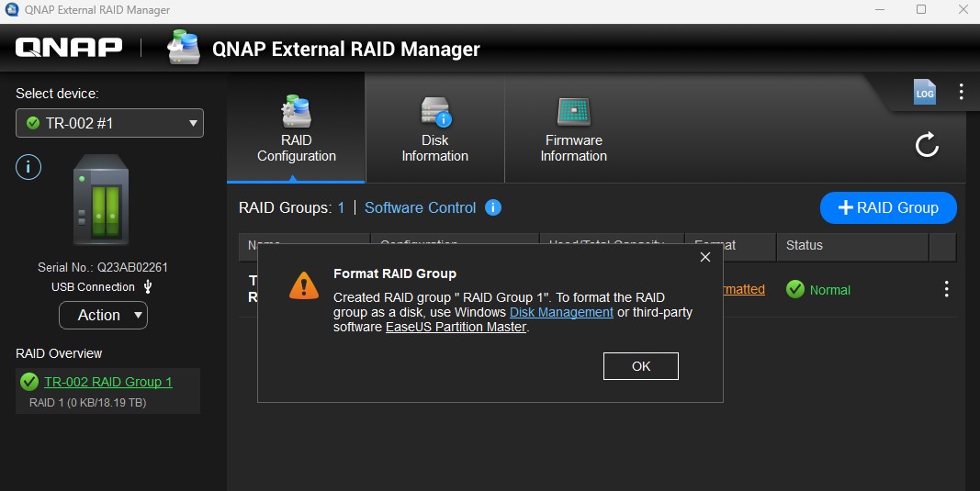Image resolution: width=980 pixels, height=491 pixels.
Task: Click the Normal status text
Action: point(829,290)
